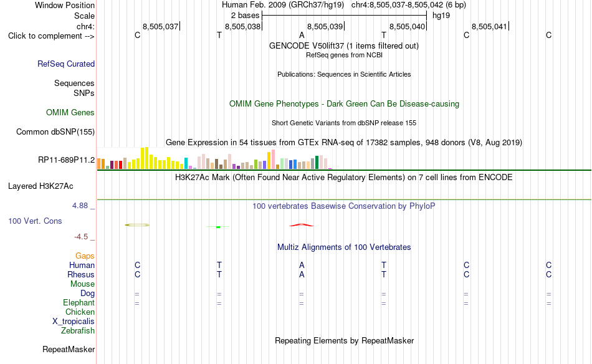The width and height of the screenshot is (592, 364).
Task: Click the '2 bases' scale bar label
Action: 245,16
